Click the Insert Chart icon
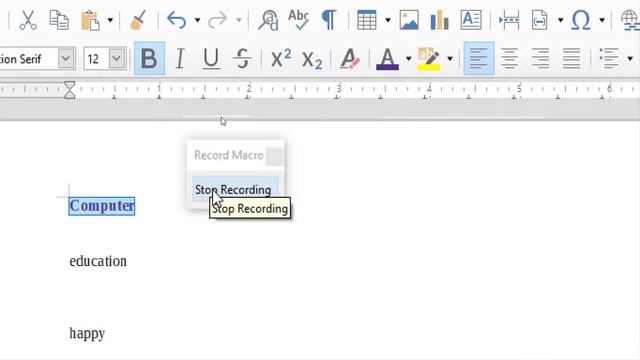Image resolution: width=640 pixels, height=360 pixels. coord(439,20)
